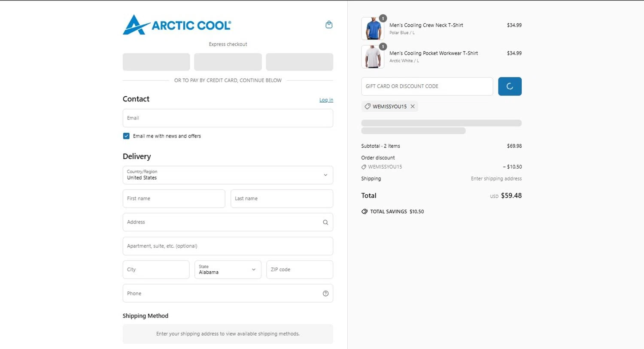
Task: Select the Last name field
Action: pos(282,199)
